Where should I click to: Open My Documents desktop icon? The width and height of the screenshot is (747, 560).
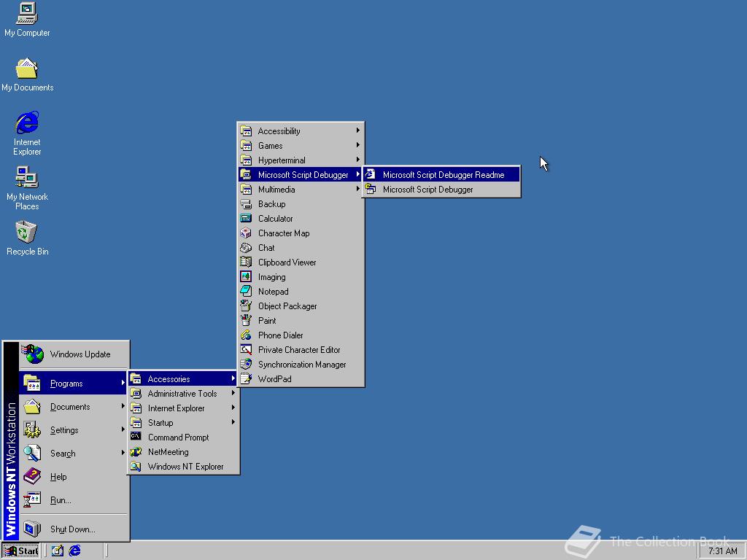pyautogui.click(x=27, y=75)
